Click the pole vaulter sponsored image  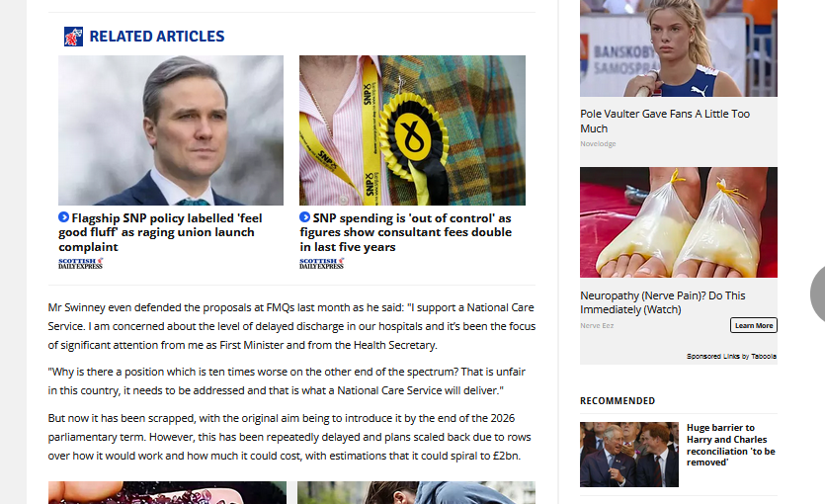(x=679, y=48)
